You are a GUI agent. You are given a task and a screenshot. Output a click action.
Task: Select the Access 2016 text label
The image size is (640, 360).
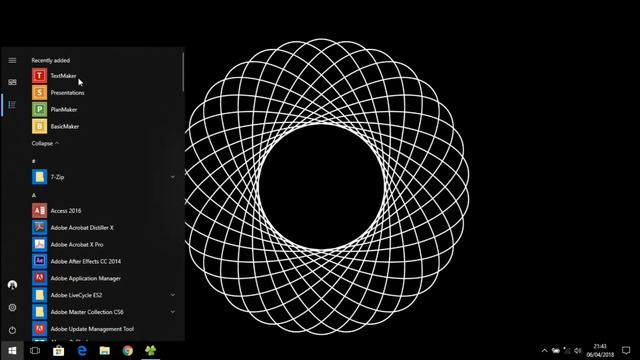(66, 211)
